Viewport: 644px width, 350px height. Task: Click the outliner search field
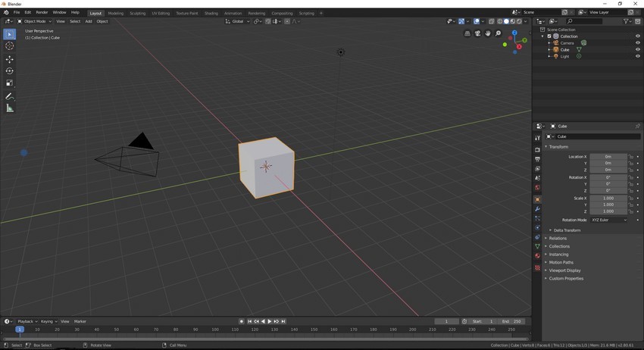tap(584, 21)
